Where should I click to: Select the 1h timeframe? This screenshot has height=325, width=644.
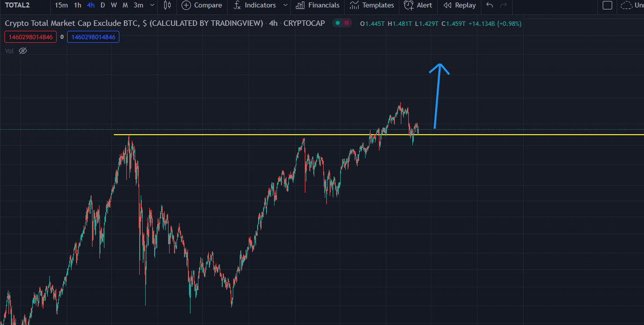click(x=78, y=5)
